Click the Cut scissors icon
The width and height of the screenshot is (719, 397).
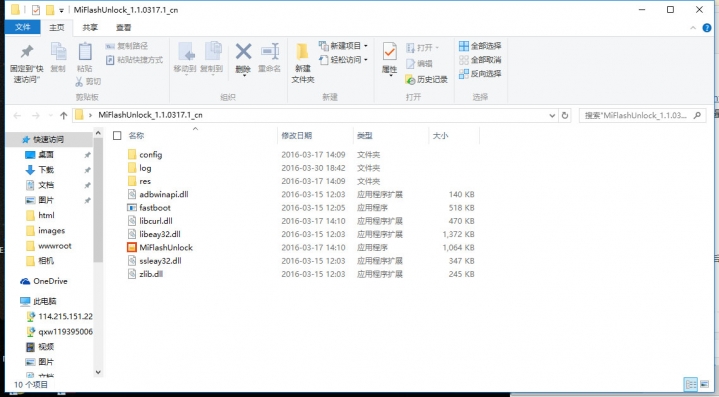click(x=79, y=82)
